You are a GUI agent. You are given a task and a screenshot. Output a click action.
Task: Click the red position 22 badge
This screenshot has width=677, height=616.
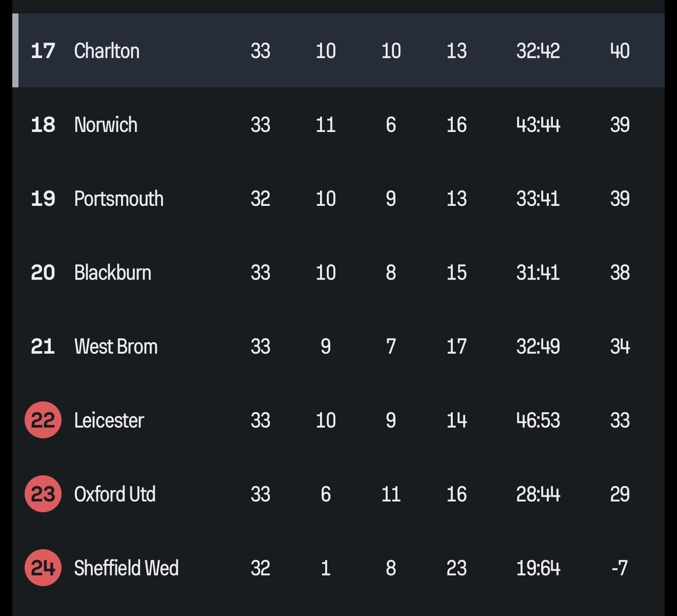tap(43, 420)
